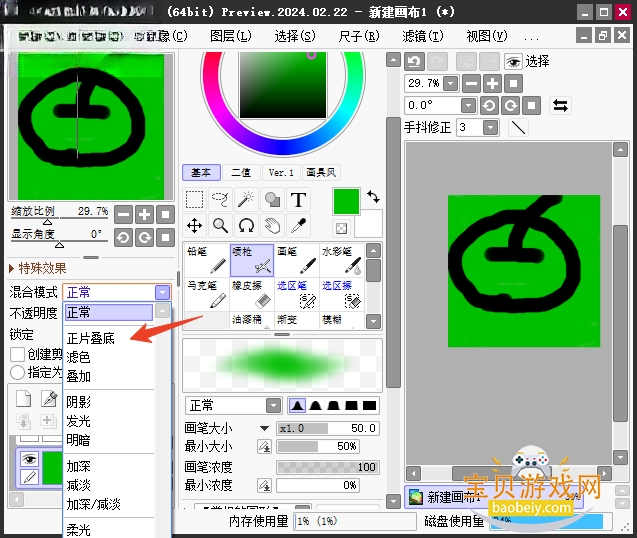
Task: Choose 叠加 blend mode
Action: coord(78,376)
